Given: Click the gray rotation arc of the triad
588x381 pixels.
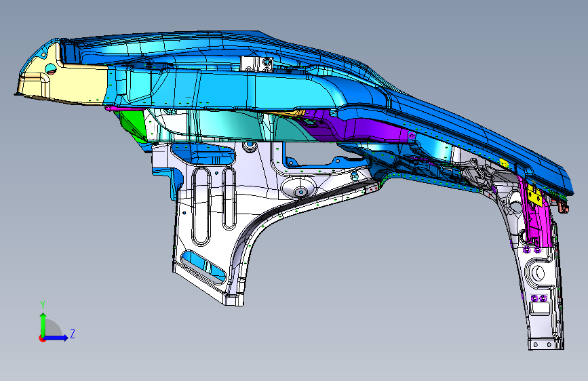Looking at the screenshot, I should 54,328.
